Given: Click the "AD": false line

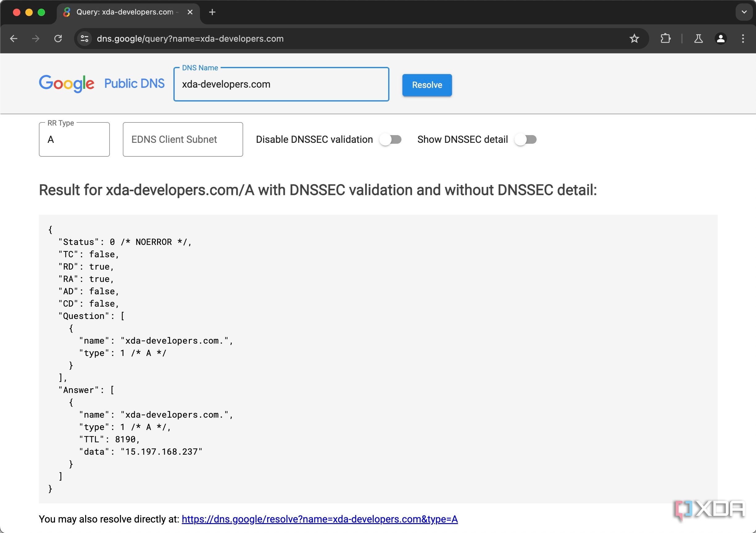Looking at the screenshot, I should 89,291.
